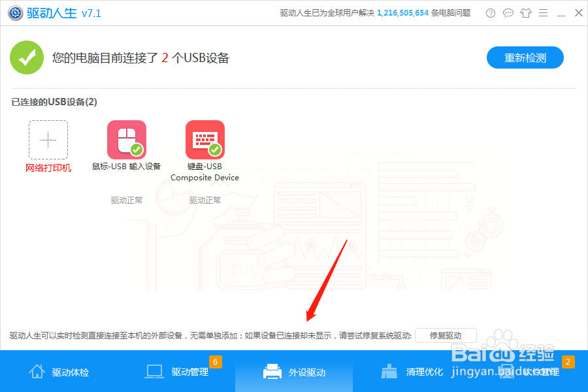Click the 键盘-USB Composite Device label
Image resolution: width=588 pixels, height=392 pixels.
[x=204, y=172]
